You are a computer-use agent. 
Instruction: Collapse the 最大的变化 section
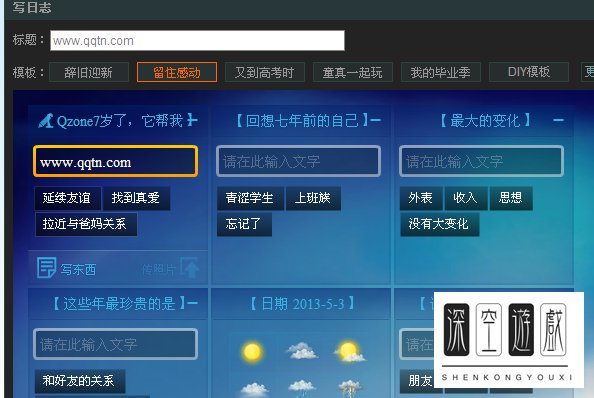point(558,120)
